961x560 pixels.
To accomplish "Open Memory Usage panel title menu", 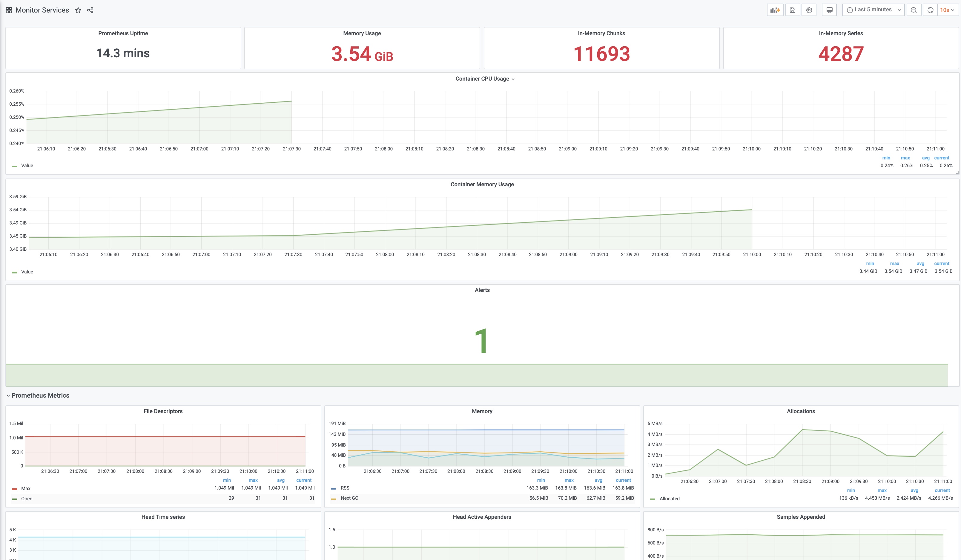I will click(362, 33).
